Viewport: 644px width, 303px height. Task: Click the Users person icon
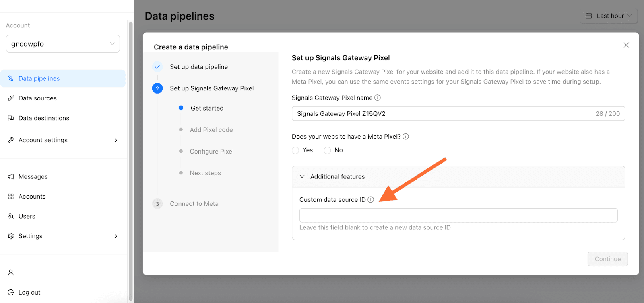click(x=11, y=216)
